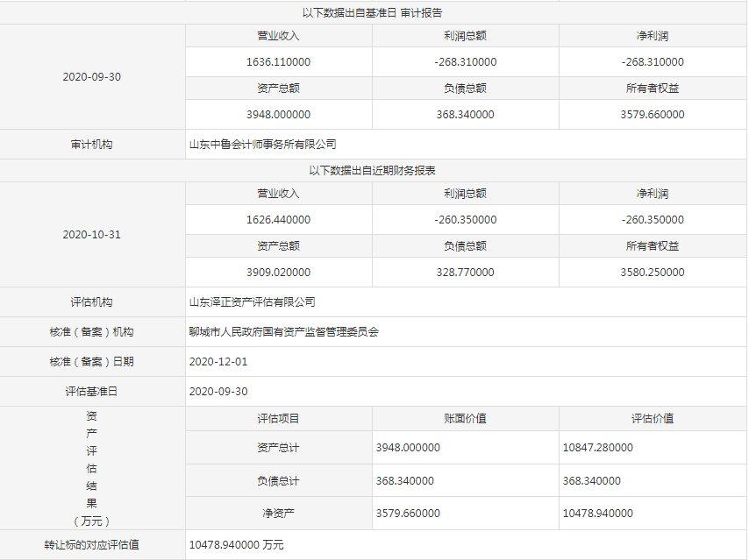Screen dimensions: 749x560
Task: Click the date cell 2020-10-31
Action: (x=92, y=235)
